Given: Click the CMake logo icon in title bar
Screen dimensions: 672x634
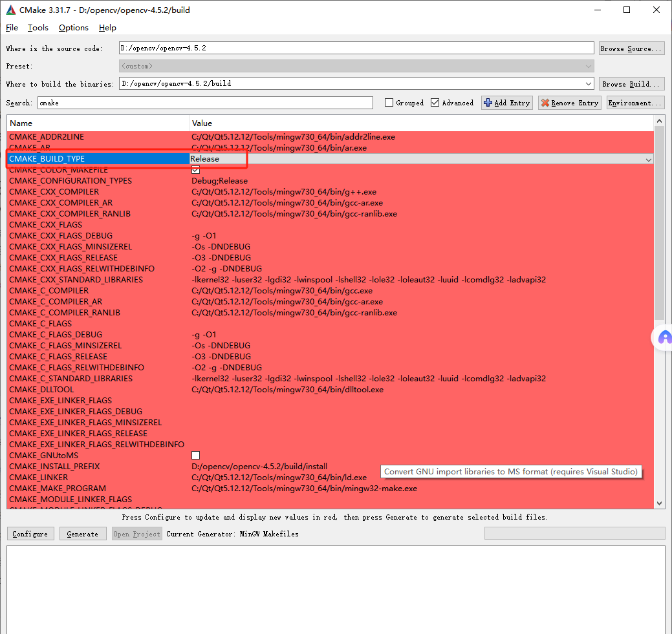Looking at the screenshot, I should point(11,10).
